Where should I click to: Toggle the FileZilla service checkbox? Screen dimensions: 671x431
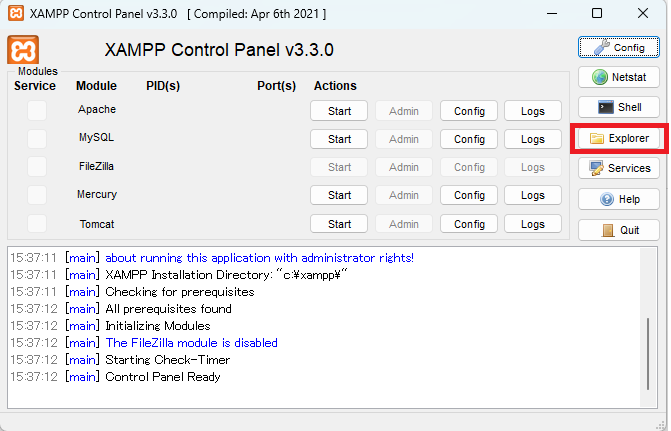point(37,167)
